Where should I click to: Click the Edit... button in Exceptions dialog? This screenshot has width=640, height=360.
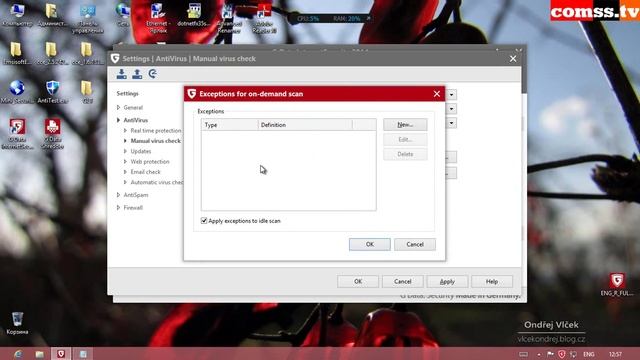point(405,140)
